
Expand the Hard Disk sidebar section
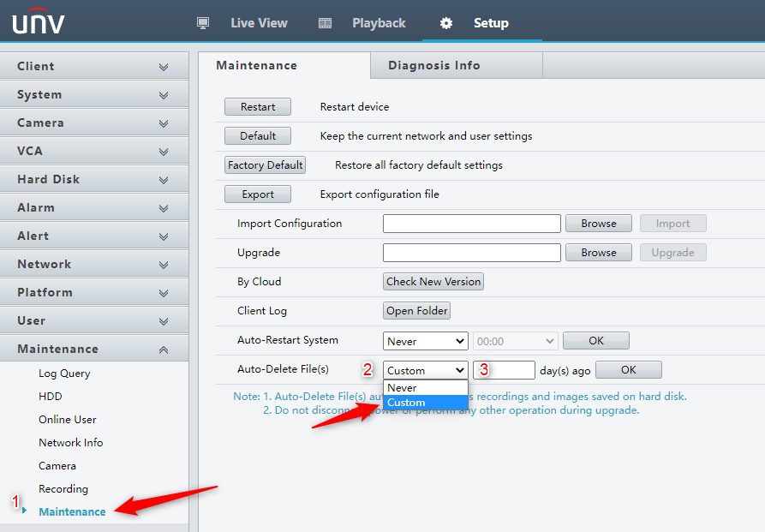click(x=94, y=180)
